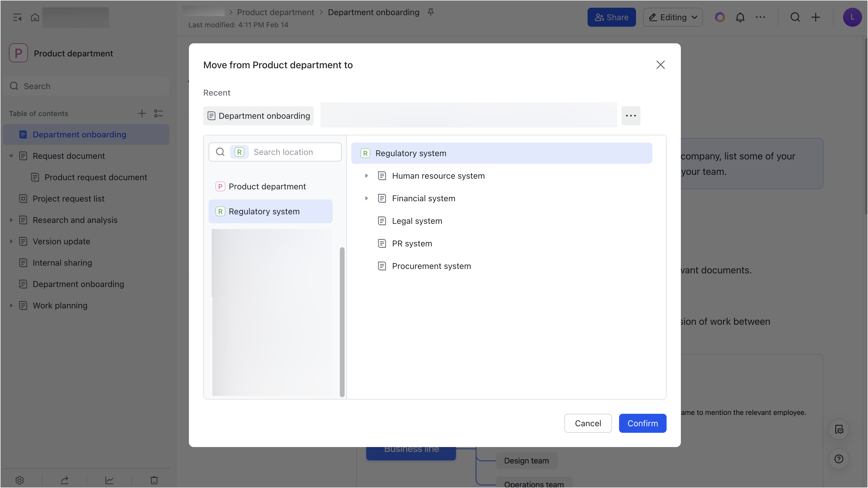Click the sidebar Search field
The height and width of the screenshot is (488, 868).
(x=86, y=86)
